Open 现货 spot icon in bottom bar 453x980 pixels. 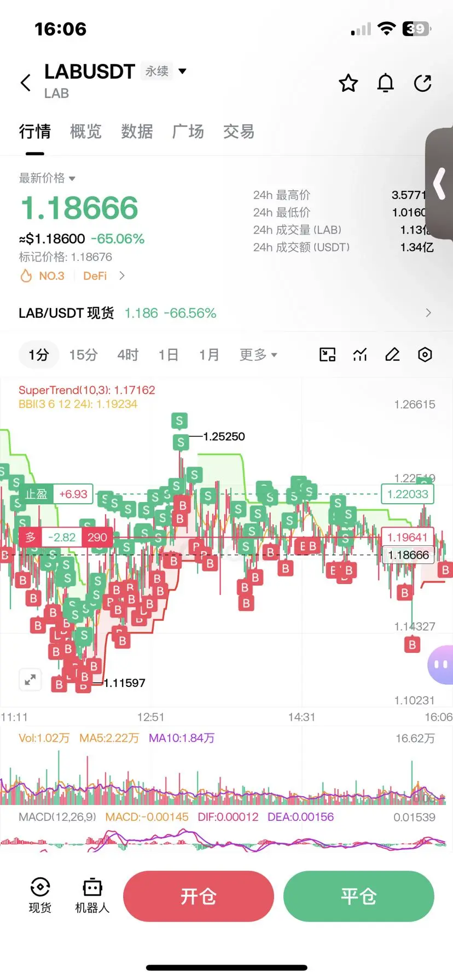(x=40, y=895)
